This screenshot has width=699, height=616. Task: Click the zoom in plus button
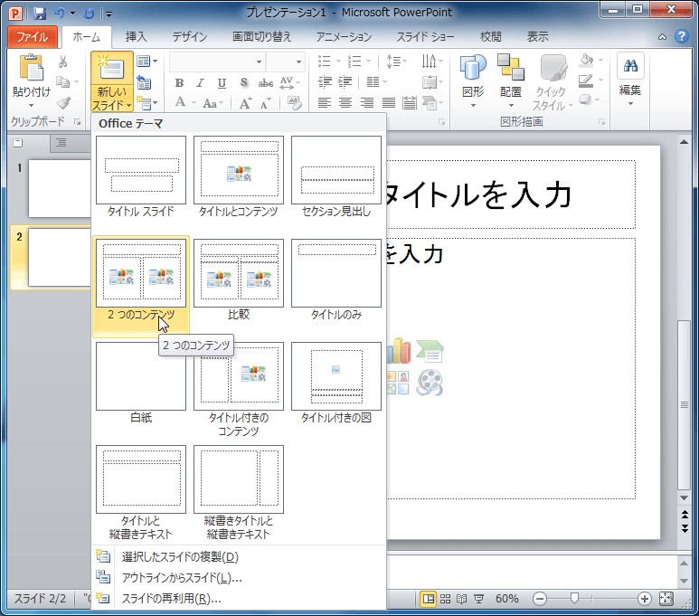tap(644, 599)
